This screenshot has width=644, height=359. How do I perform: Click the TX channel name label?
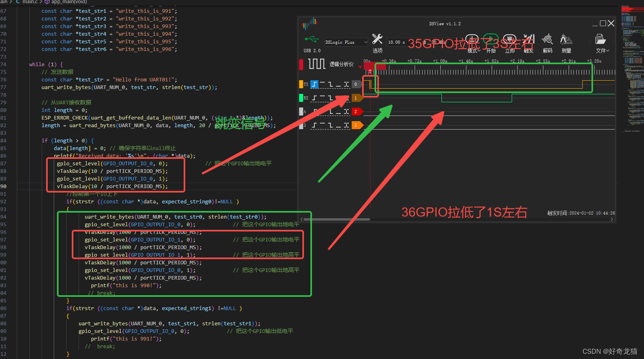point(306,84)
